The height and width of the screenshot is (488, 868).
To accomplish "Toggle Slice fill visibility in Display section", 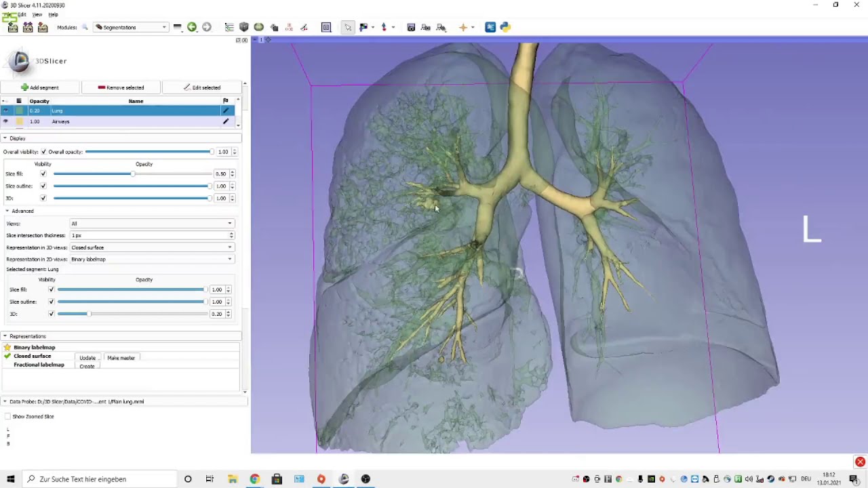I will click(x=43, y=174).
